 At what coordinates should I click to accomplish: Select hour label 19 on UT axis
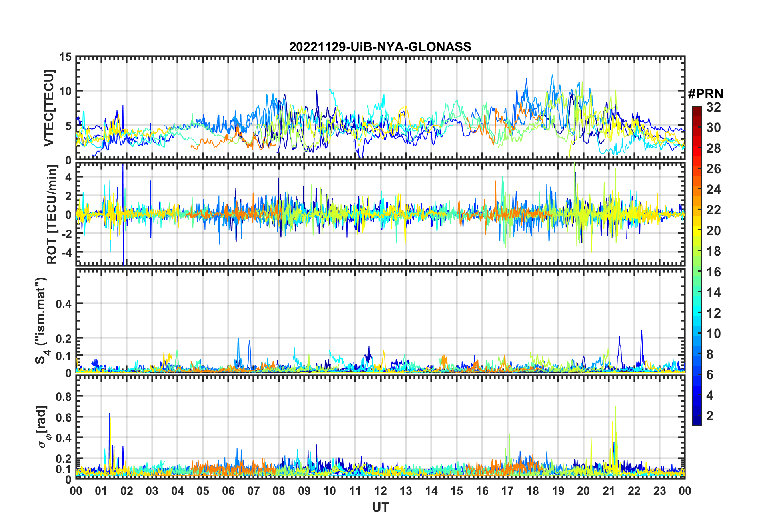[558, 491]
